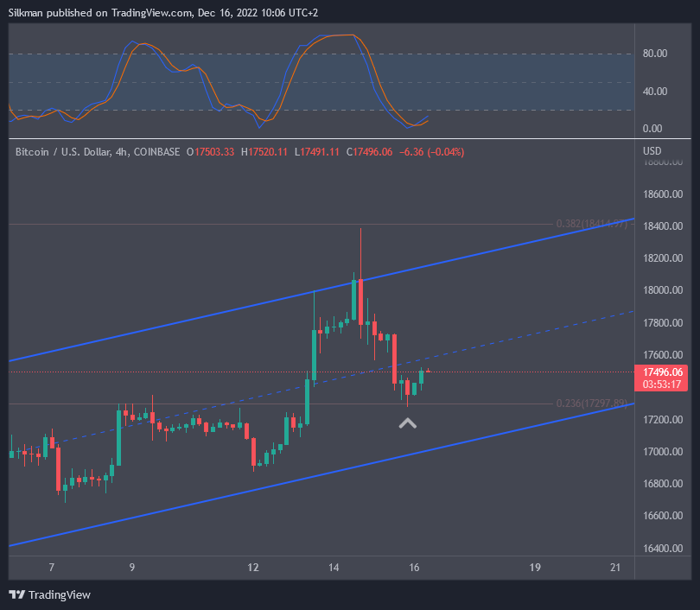Click the 17000.00 price axis label
Viewport: 700px width, 610px height.
coord(663,452)
